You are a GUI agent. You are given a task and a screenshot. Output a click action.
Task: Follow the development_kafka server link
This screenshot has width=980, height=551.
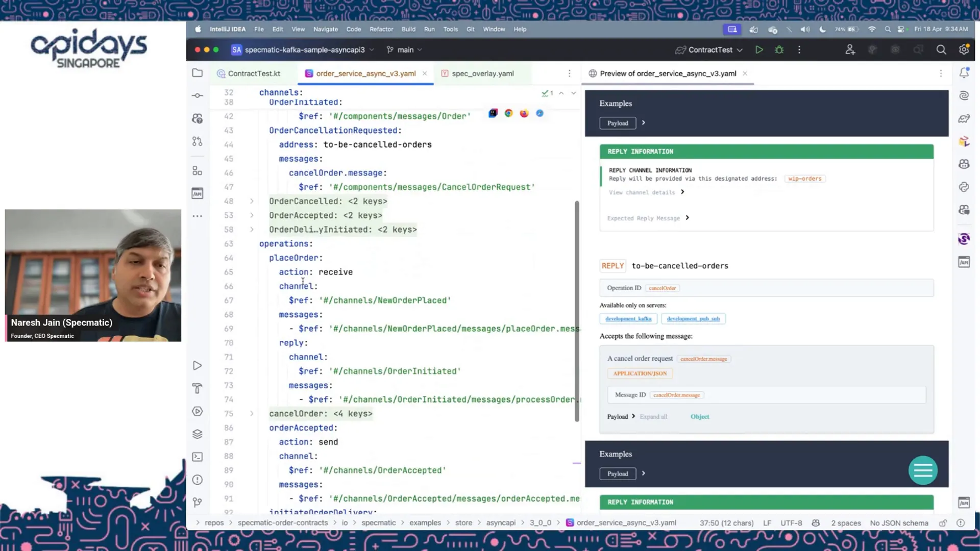tap(628, 319)
